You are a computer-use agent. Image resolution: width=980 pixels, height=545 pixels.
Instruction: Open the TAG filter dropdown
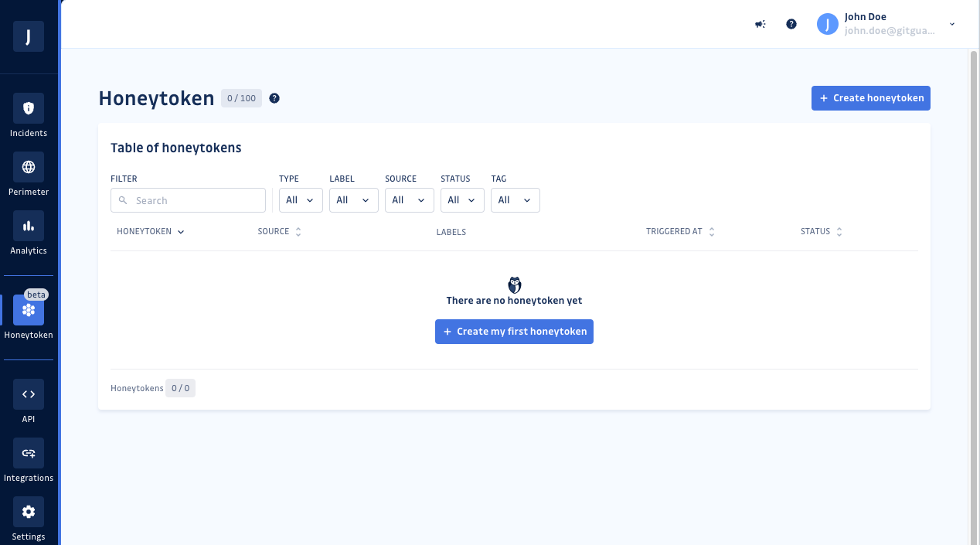[515, 199]
